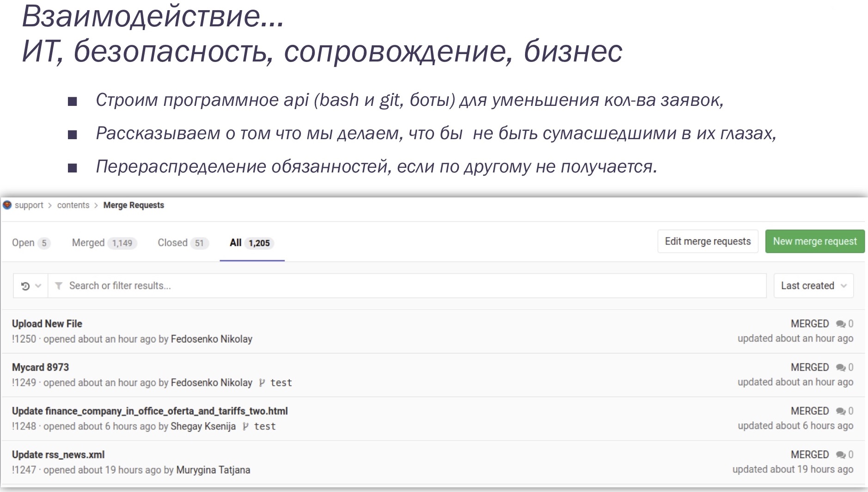Open the recent searches history icon
Screen dimensions: 868x492
(25, 286)
